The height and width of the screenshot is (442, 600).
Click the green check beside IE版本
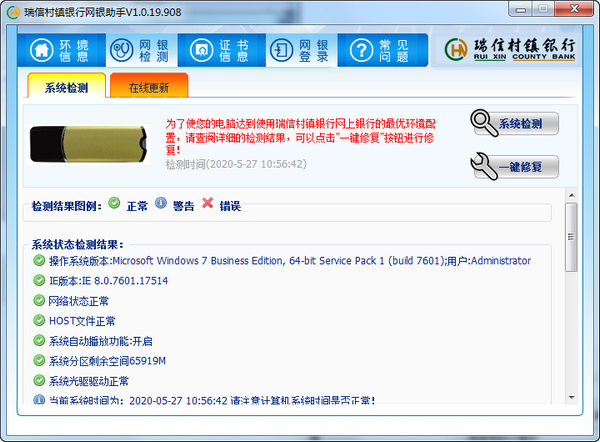39,281
